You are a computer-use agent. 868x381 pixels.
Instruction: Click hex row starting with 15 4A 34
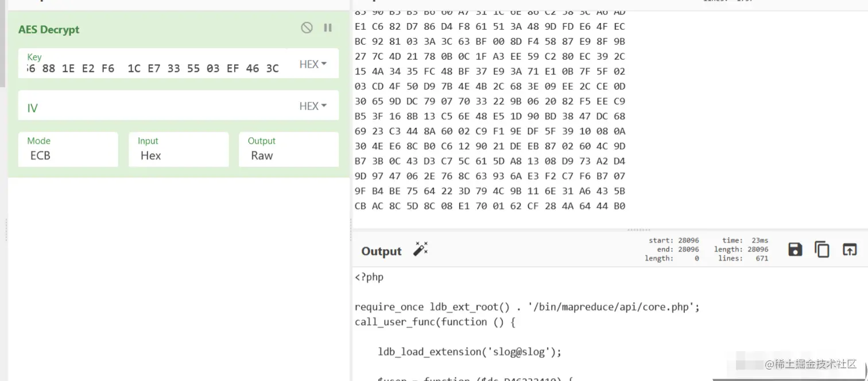[x=490, y=71]
